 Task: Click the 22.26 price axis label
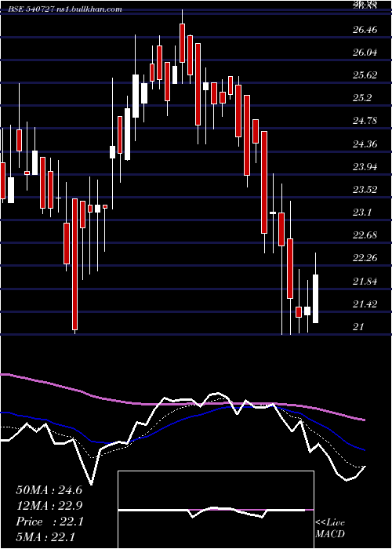pos(365,258)
